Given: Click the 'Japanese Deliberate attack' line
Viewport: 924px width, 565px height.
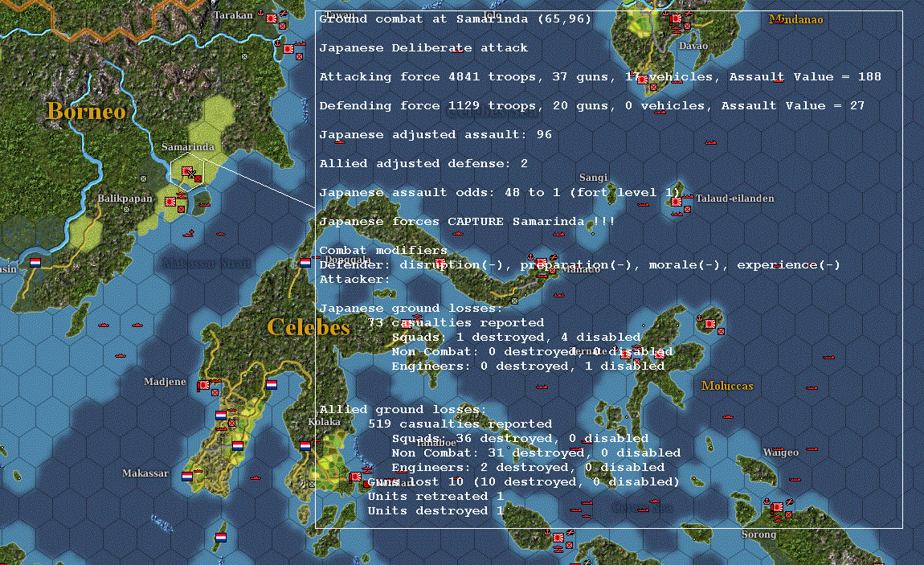Looking at the screenshot, I should [423, 47].
